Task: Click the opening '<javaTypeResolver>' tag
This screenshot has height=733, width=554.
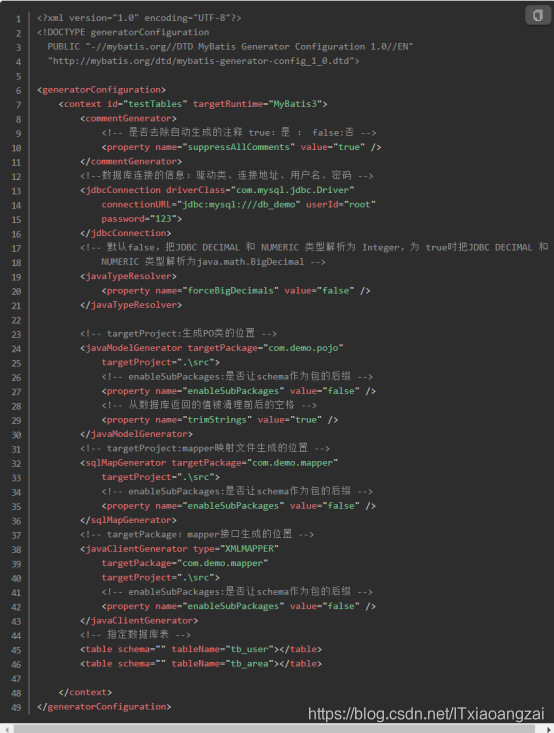Action: (128, 276)
